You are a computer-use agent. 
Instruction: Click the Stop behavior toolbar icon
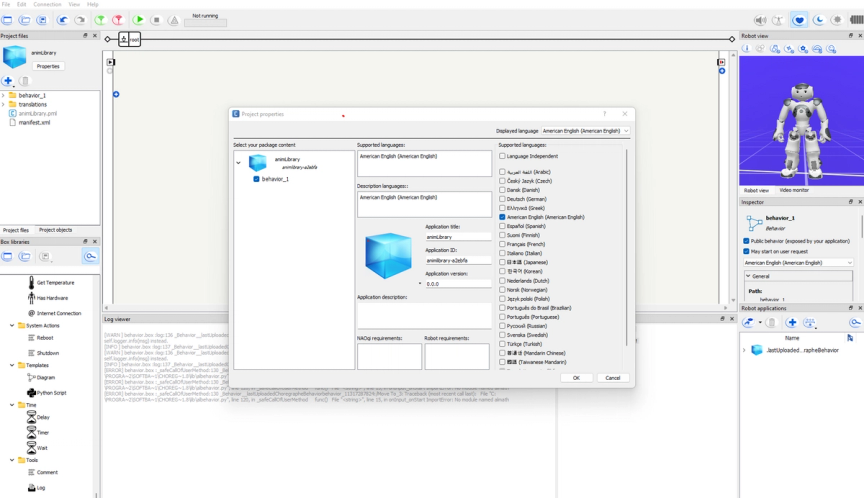coord(156,20)
